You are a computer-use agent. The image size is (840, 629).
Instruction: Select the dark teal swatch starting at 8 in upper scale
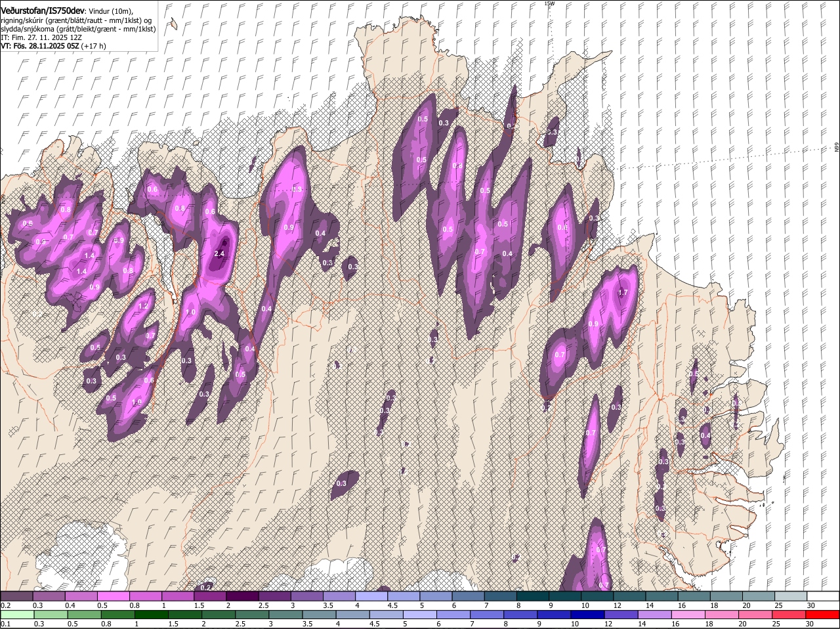pyautogui.click(x=532, y=596)
